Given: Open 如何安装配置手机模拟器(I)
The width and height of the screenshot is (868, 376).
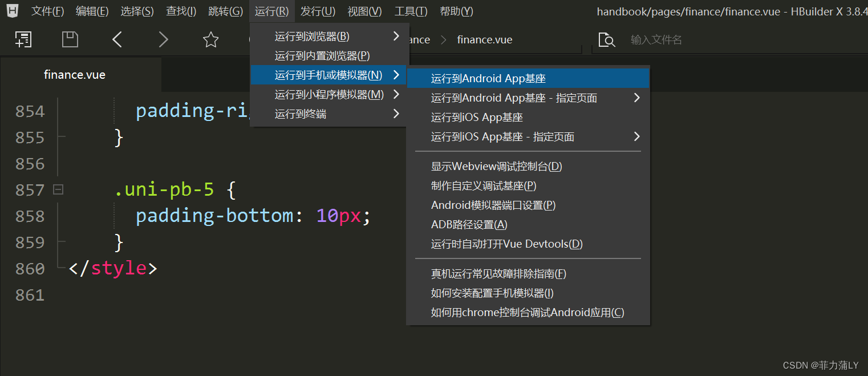Looking at the screenshot, I should [528, 293].
